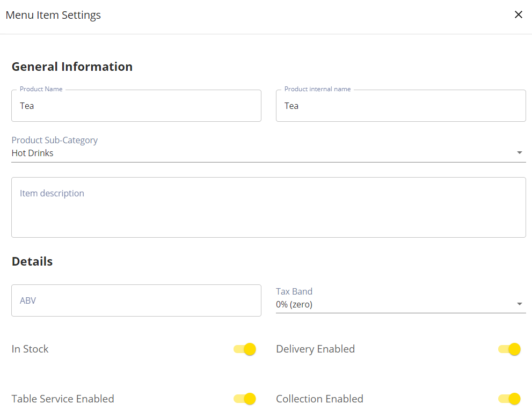Screen dimensions: 532x418
Task: Select the Hot Drinks sub-category value
Action: click(33, 153)
